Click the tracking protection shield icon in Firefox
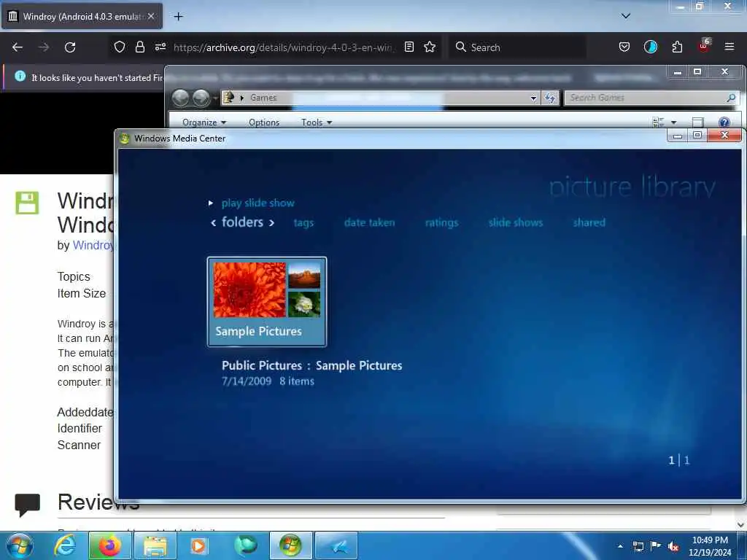This screenshot has width=747, height=560. (x=120, y=47)
